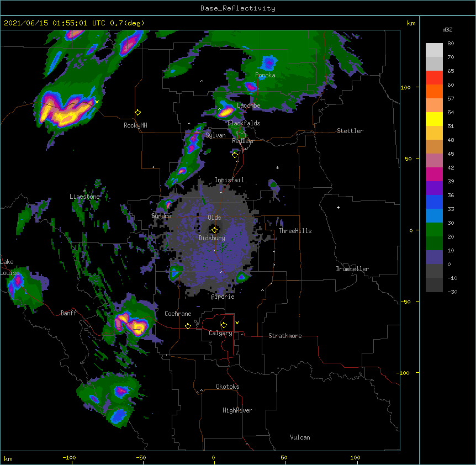The height and width of the screenshot is (465, 476).
Task: Click the green 30 dBZ legend swatch
Action: [x=434, y=230]
